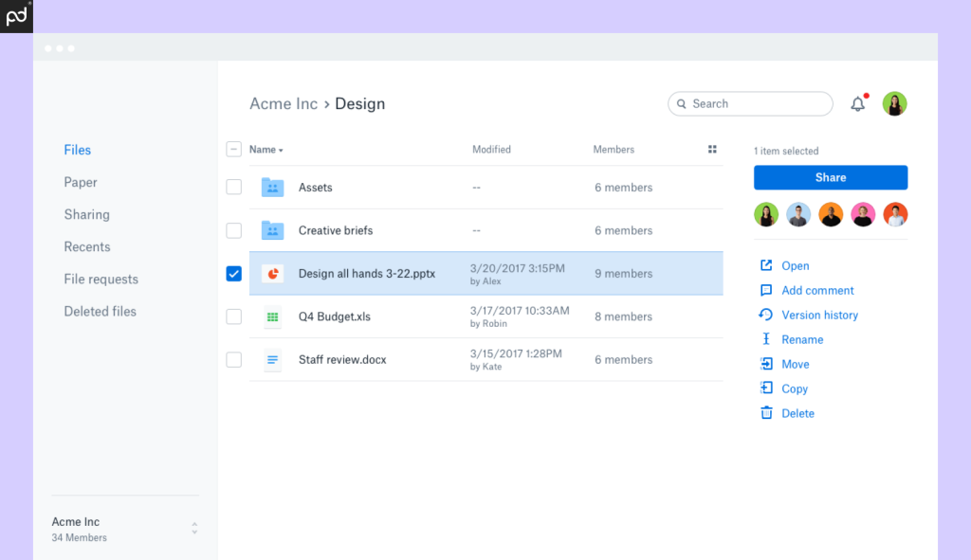Open Deleted files in sidebar

[100, 311]
